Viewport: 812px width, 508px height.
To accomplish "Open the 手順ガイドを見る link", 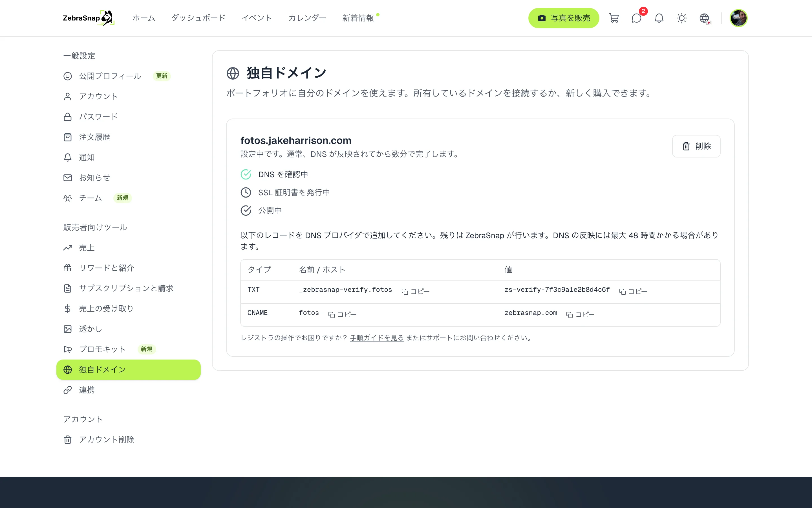I will tap(377, 338).
